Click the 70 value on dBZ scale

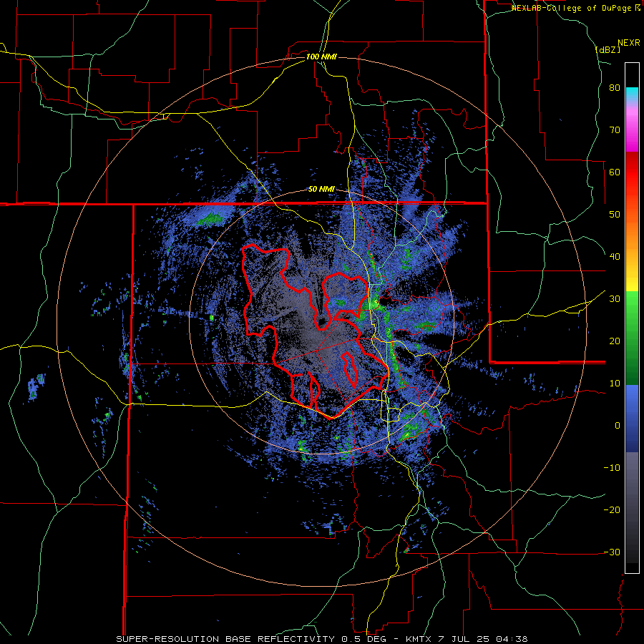pyautogui.click(x=615, y=130)
